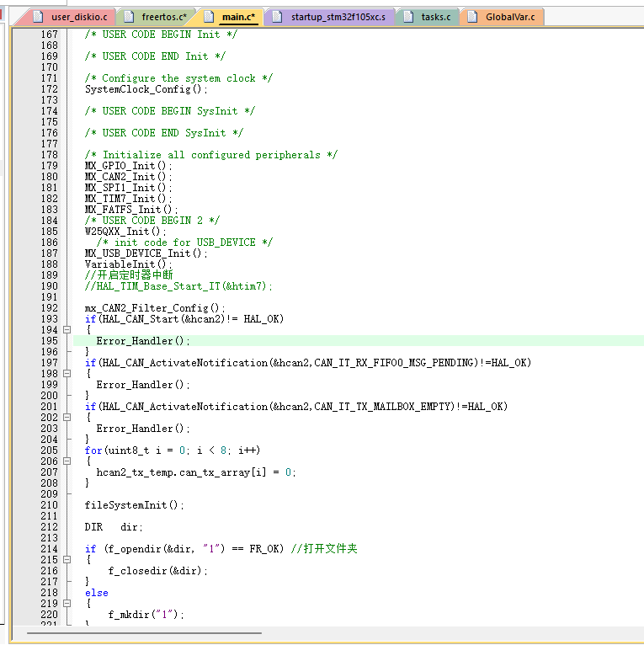Screen dimensions: 644x645
Task: Click the file icon on freertos.c* tab
Action: click(x=129, y=17)
